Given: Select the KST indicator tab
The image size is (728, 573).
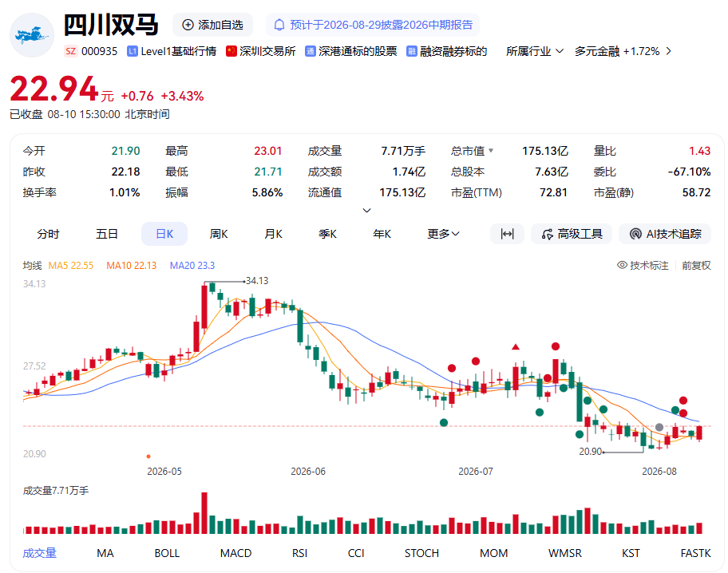Looking at the screenshot, I should [x=631, y=553].
